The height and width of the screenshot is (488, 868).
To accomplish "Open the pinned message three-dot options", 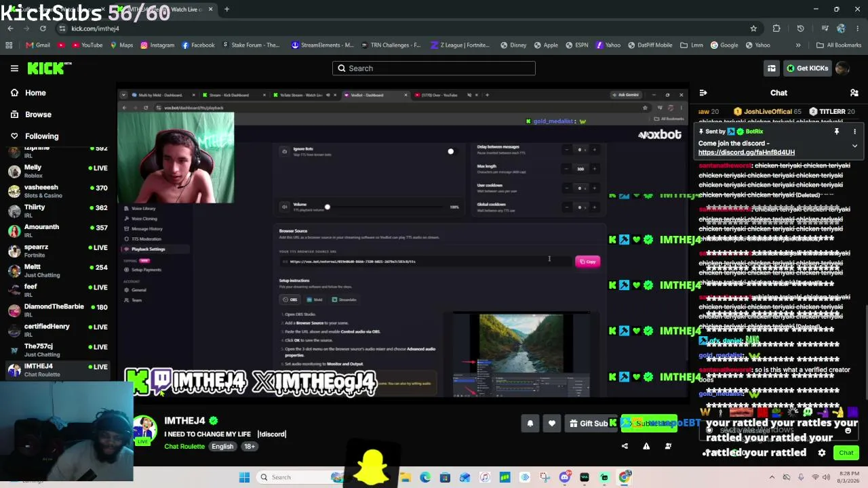I will coord(854,131).
